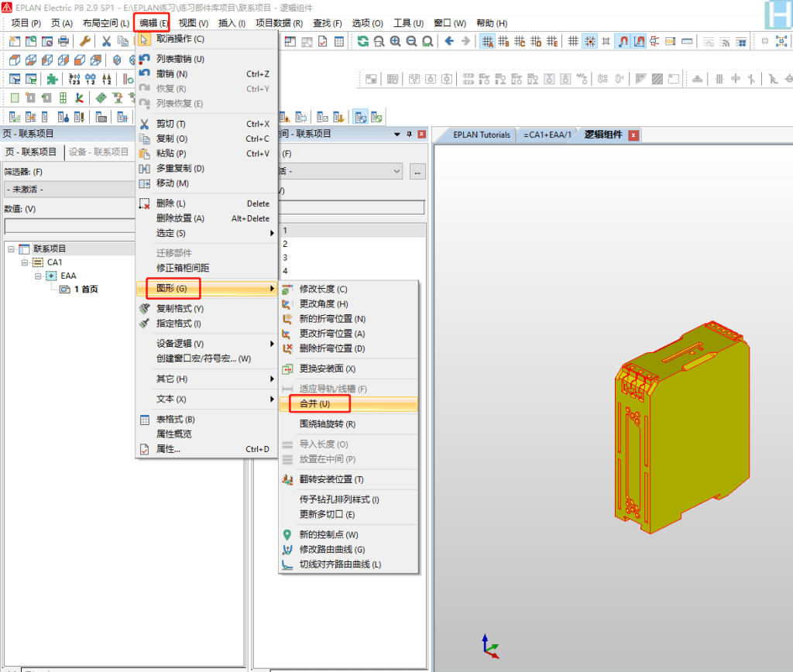Toggle the object snap magnet button
The image size is (793, 672).
pos(623,41)
